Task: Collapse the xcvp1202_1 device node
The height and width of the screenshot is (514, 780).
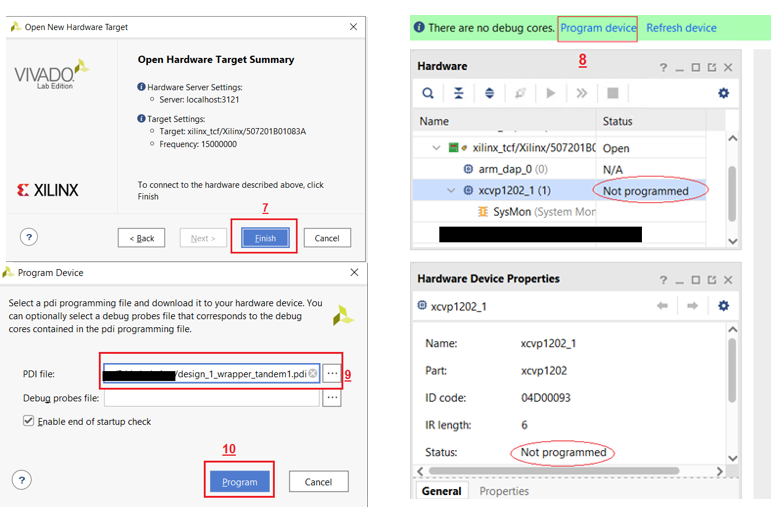Action: coord(451,190)
